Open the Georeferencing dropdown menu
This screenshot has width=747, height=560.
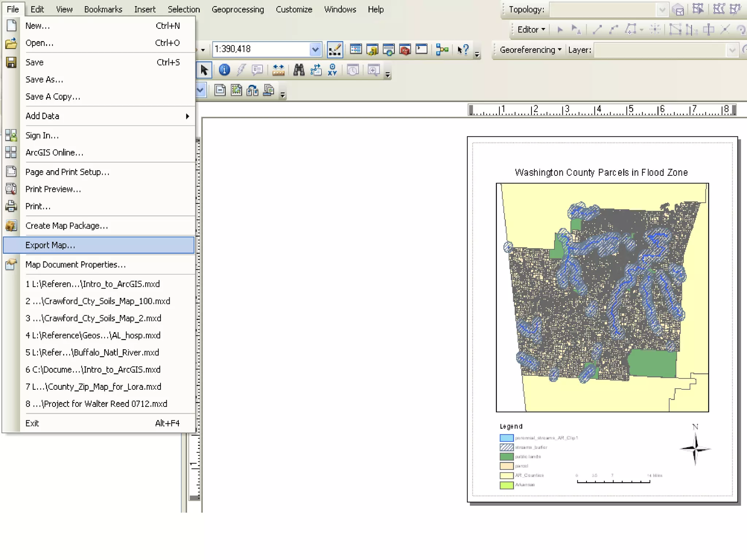click(530, 50)
